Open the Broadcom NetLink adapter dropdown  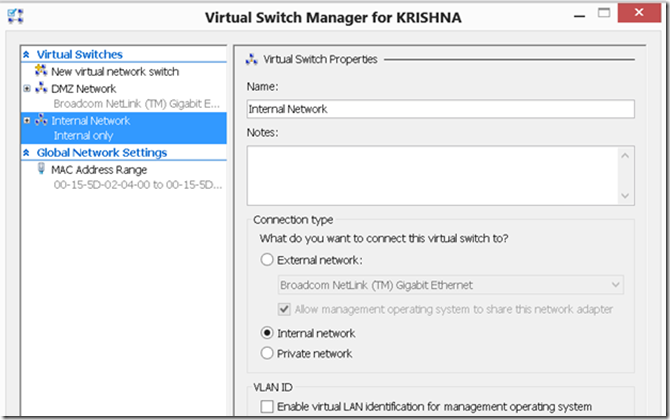click(x=450, y=285)
